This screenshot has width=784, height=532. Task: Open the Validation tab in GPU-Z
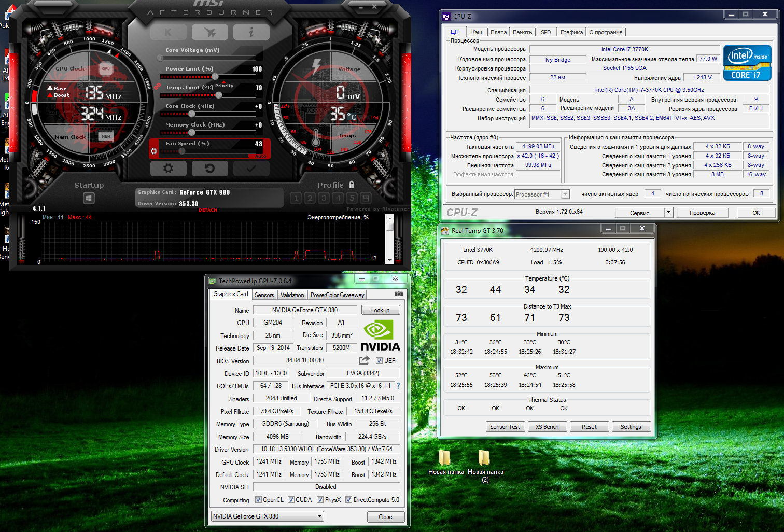tap(292, 295)
